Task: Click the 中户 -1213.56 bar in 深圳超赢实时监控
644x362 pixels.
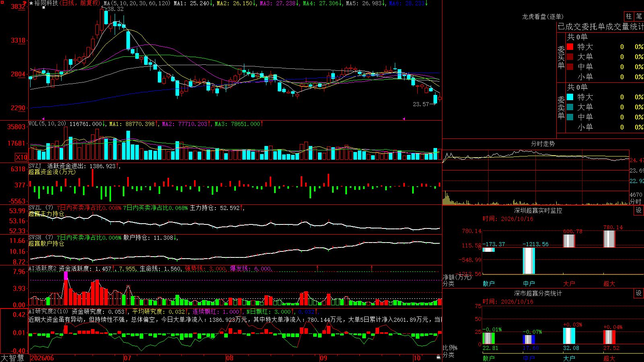Action: coord(529,261)
